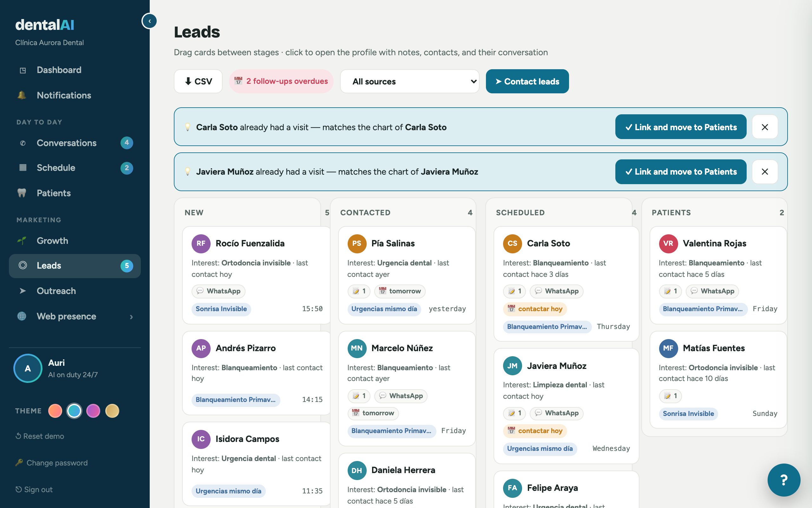
Task: Click the Outreach arrow icon
Action: click(23, 291)
